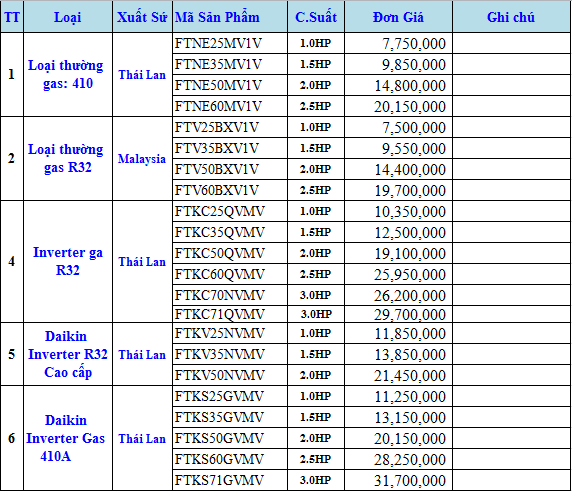Click the price 7,750,000 cell
Screen dimensions: 575x492
tap(398, 43)
